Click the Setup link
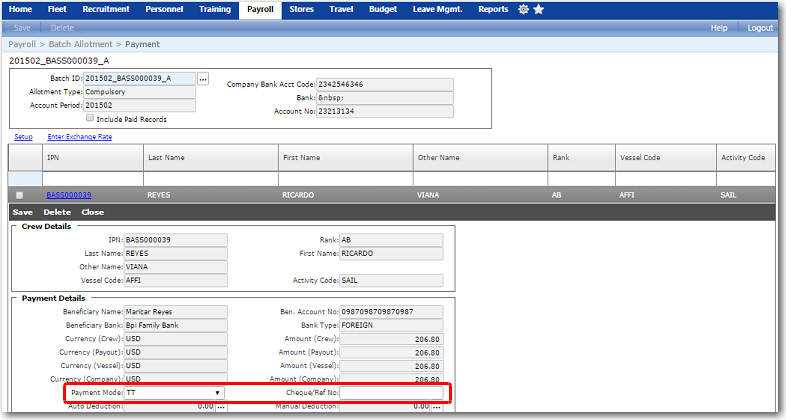786x420 pixels. 23,136
